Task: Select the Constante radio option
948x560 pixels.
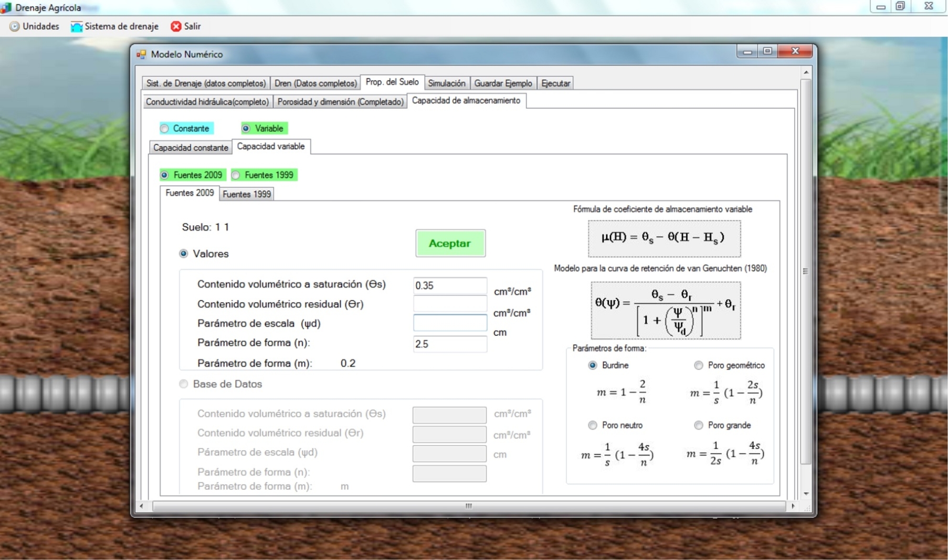Action: pyautogui.click(x=165, y=129)
